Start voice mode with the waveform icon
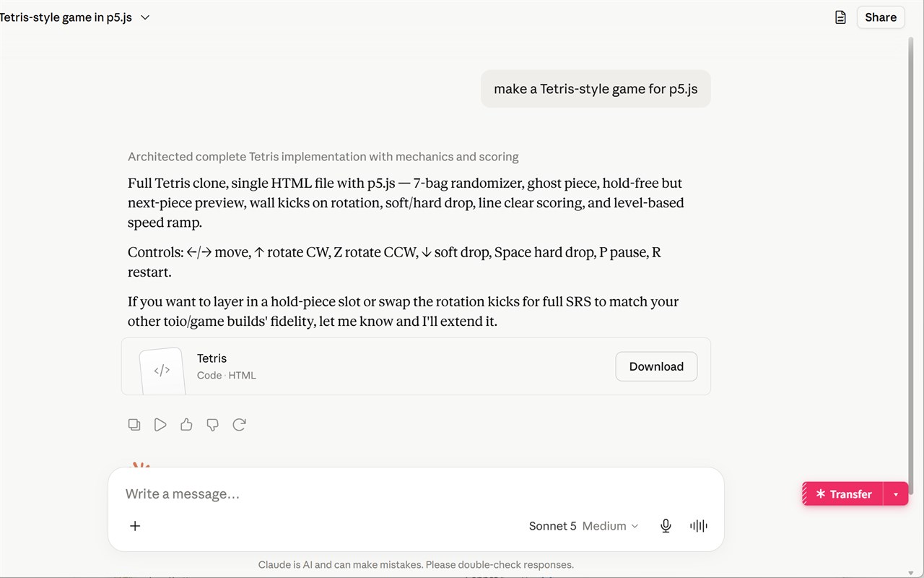 point(698,526)
